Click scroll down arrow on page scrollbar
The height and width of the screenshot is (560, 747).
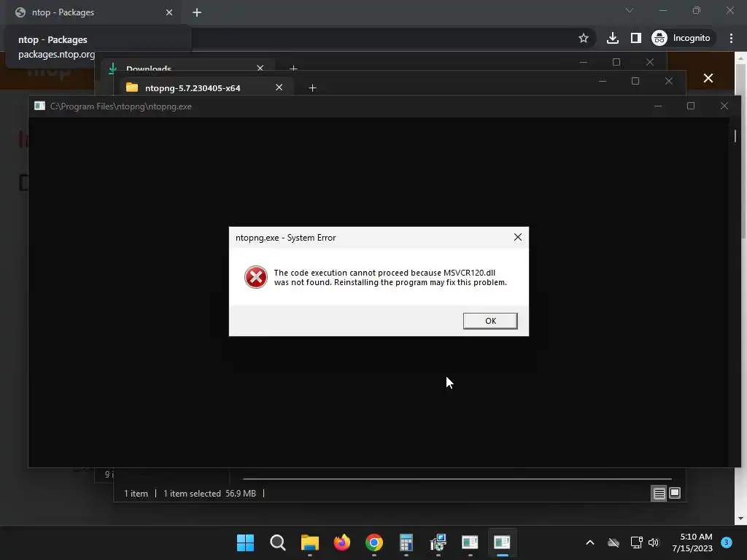pos(740,518)
